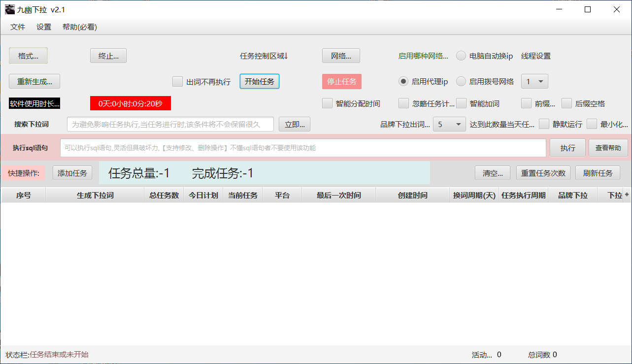The width and height of the screenshot is (632, 364).
Task: Toggle 后缀空格 checkbox
Action: coord(566,103)
